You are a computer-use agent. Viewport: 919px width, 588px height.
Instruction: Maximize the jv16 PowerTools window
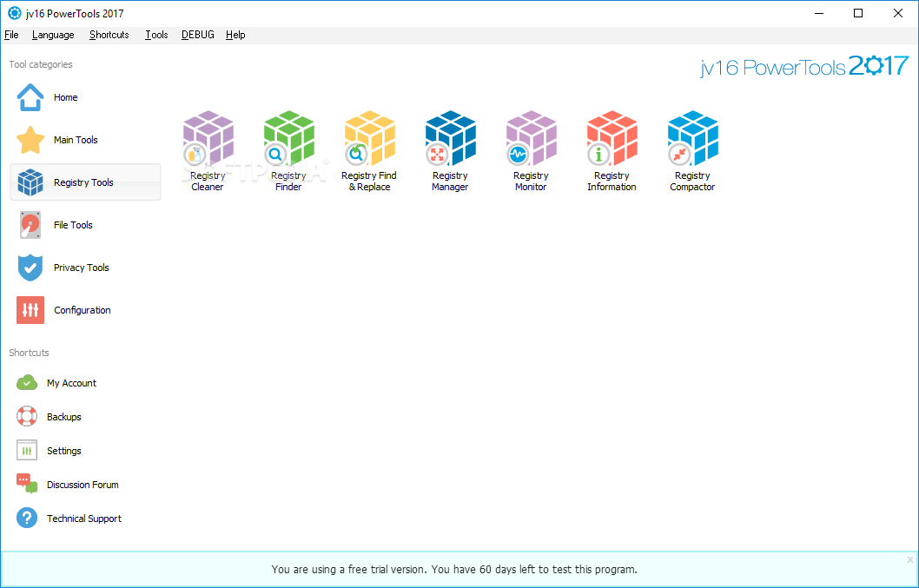point(858,13)
